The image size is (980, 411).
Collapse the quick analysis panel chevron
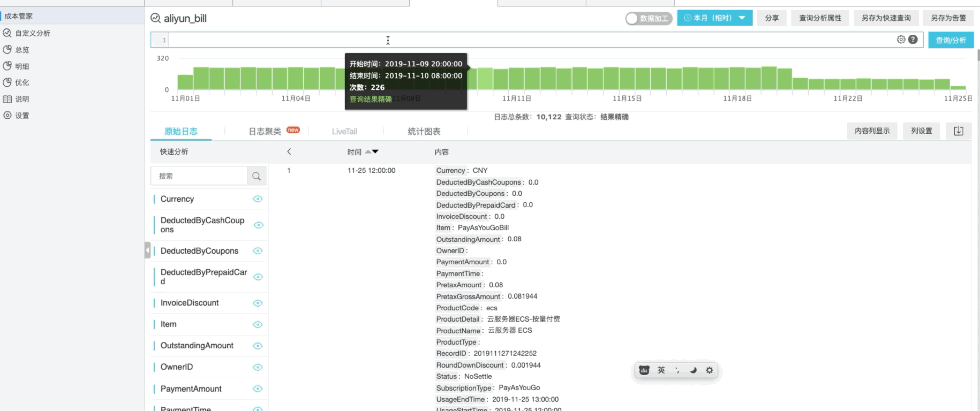[289, 152]
